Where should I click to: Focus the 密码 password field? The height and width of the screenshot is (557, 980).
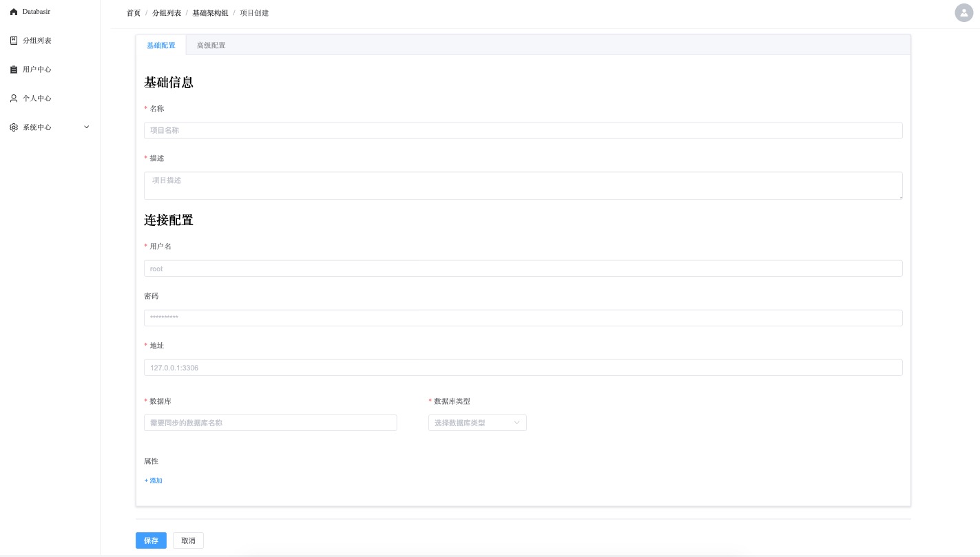coord(523,317)
